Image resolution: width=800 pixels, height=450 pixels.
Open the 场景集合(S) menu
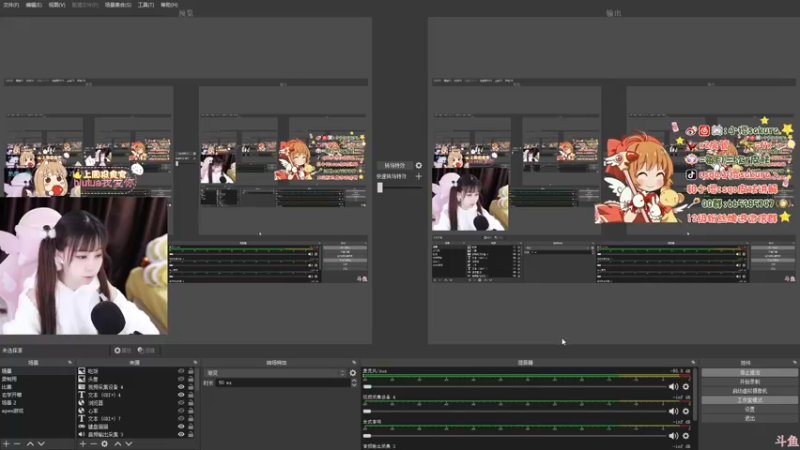pyautogui.click(x=118, y=5)
